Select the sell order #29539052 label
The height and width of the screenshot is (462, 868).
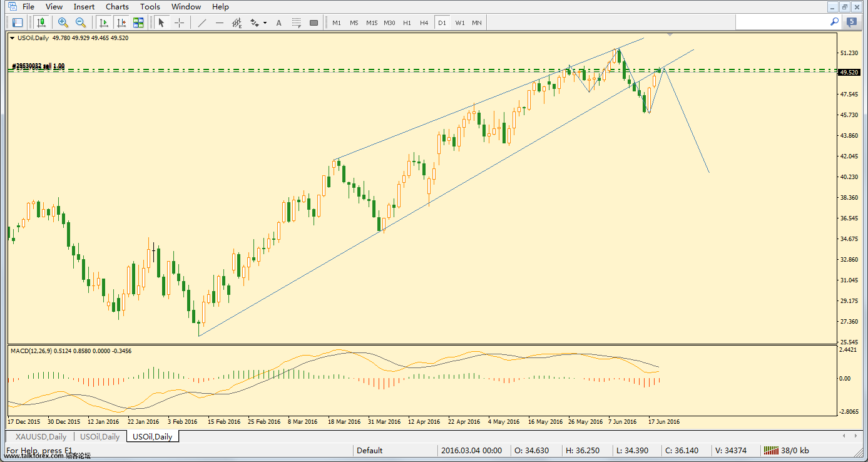pos(38,66)
